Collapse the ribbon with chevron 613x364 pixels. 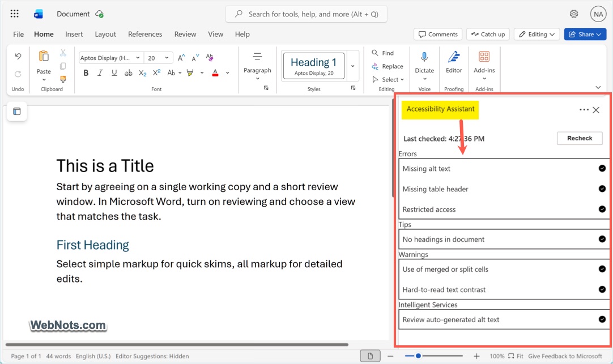click(598, 87)
